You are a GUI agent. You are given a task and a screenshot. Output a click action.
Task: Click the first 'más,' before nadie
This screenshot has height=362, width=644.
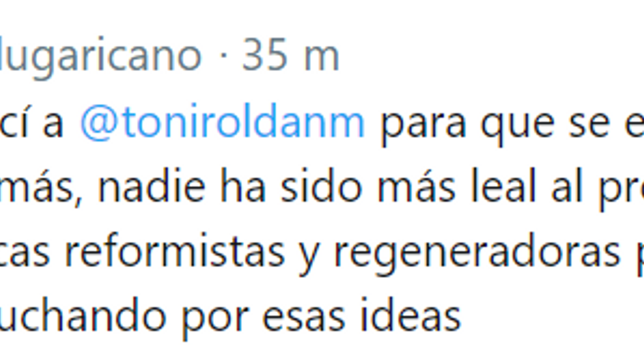(x=41, y=188)
